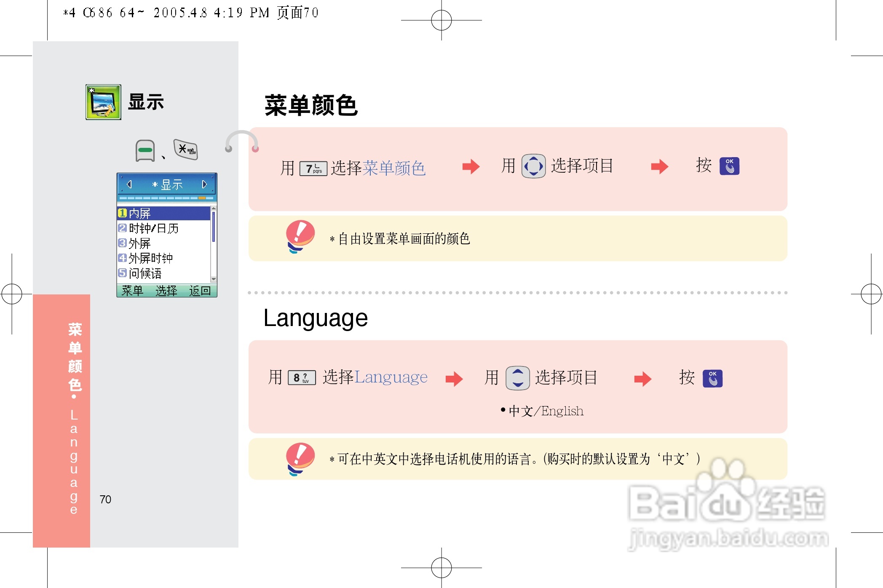
Task: Select the 外屏时钟 list item
Action: (x=151, y=258)
